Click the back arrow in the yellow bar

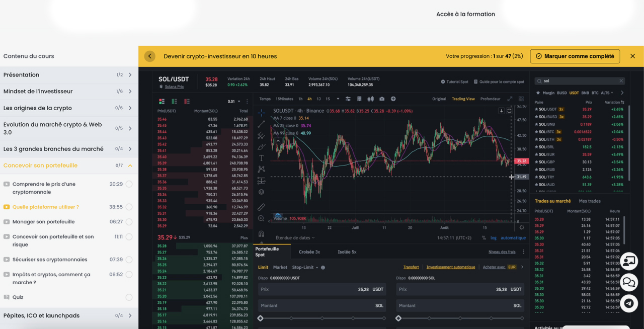(x=150, y=56)
